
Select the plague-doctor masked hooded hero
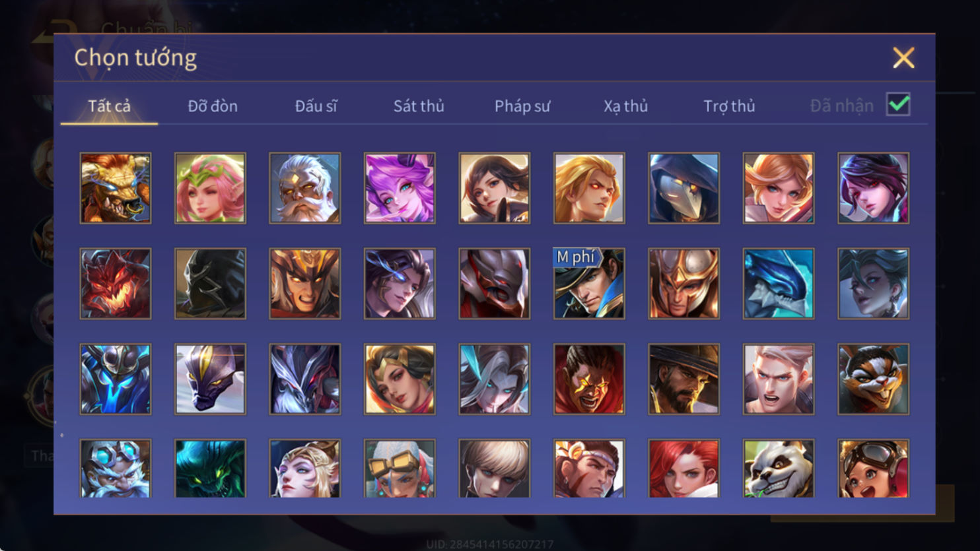point(683,188)
